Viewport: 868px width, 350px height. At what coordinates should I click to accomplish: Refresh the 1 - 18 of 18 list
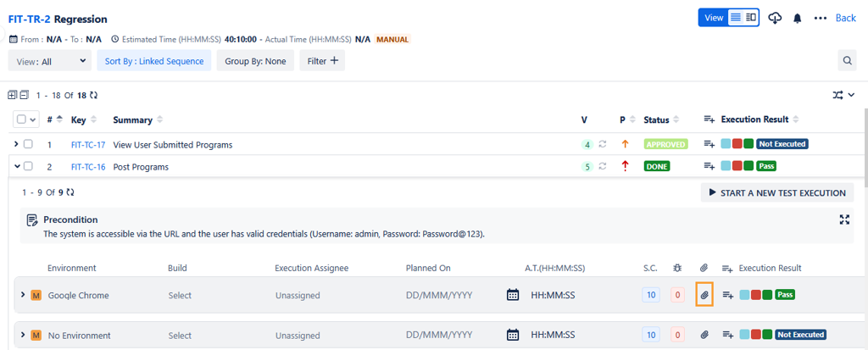click(x=93, y=95)
